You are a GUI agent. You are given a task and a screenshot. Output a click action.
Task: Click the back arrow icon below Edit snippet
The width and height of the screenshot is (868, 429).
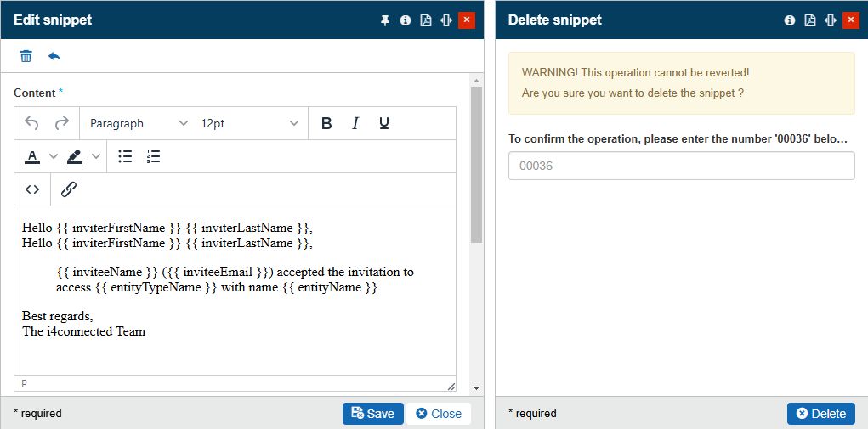(x=54, y=56)
